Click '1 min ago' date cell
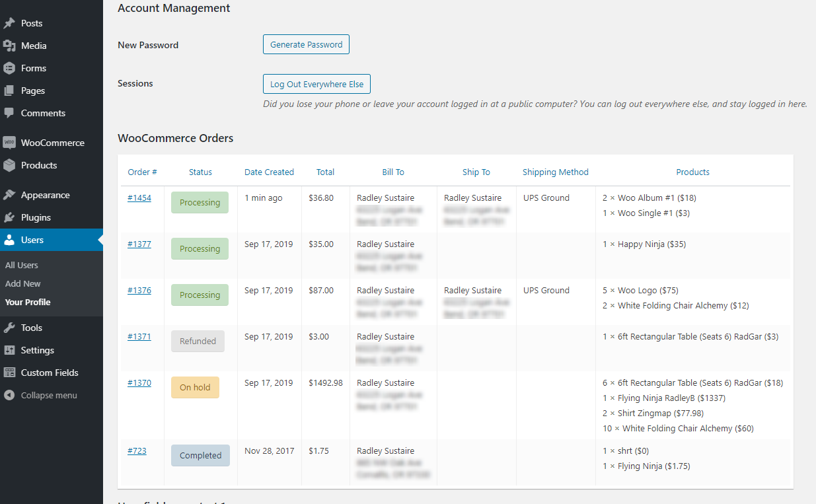This screenshot has height=504, width=816. [x=264, y=198]
